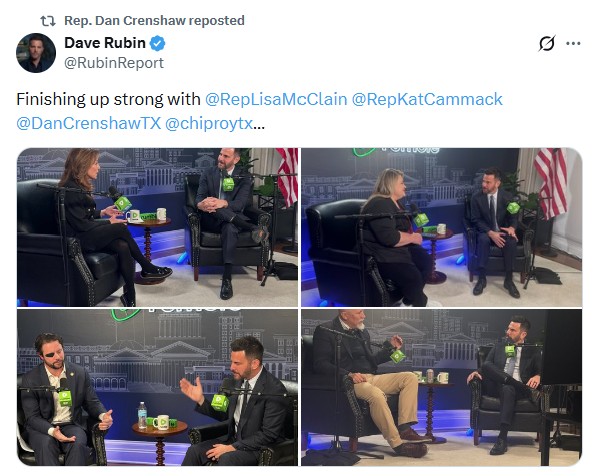Click the American flag in top-right photo
Screen dimensions: 598x468
[x=551, y=182]
